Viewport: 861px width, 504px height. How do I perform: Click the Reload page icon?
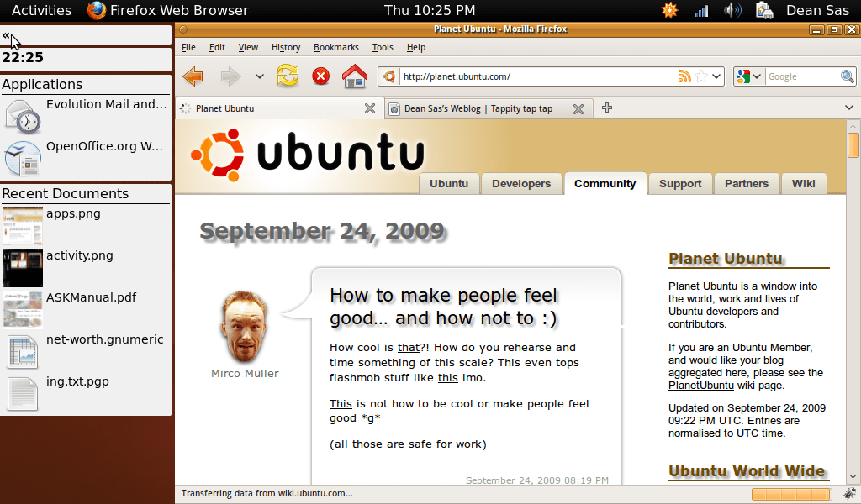pos(288,76)
